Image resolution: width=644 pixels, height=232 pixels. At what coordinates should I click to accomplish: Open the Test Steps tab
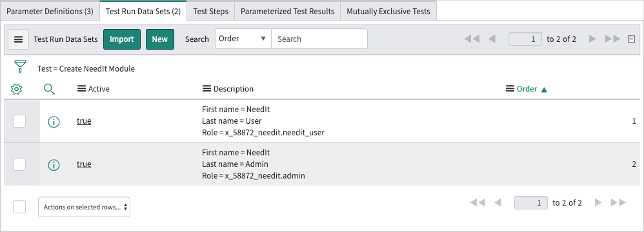[211, 11]
